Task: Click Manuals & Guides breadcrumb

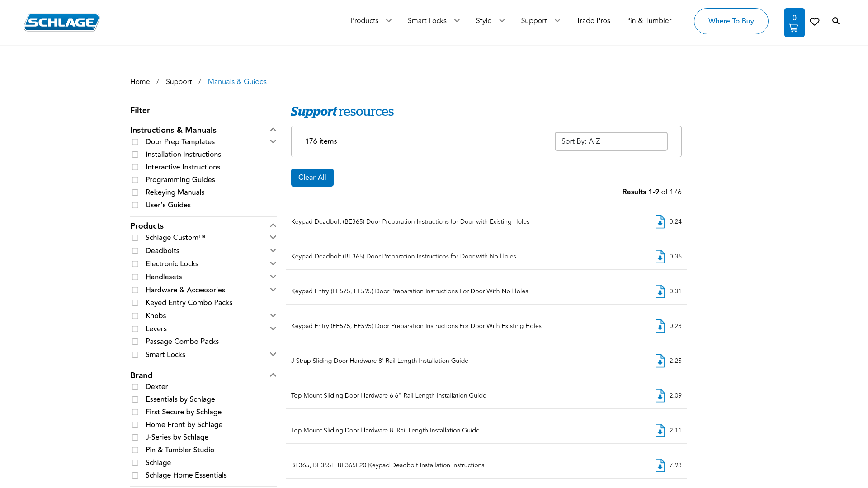Action: click(237, 82)
